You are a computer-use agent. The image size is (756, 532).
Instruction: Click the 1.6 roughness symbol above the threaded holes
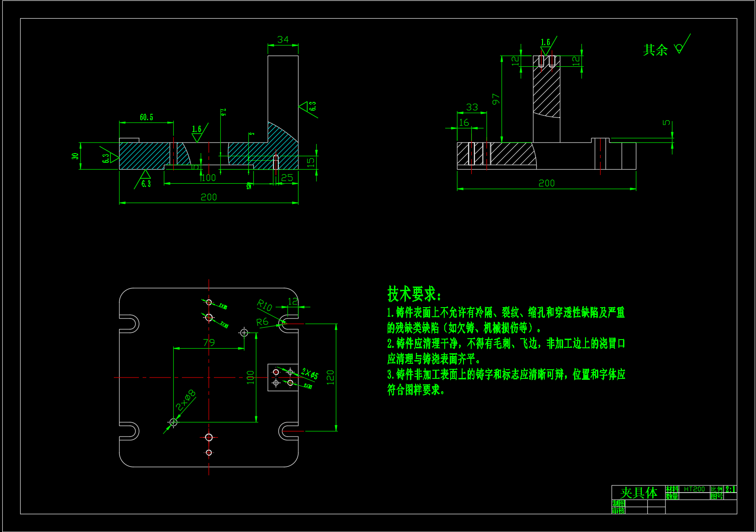546,46
